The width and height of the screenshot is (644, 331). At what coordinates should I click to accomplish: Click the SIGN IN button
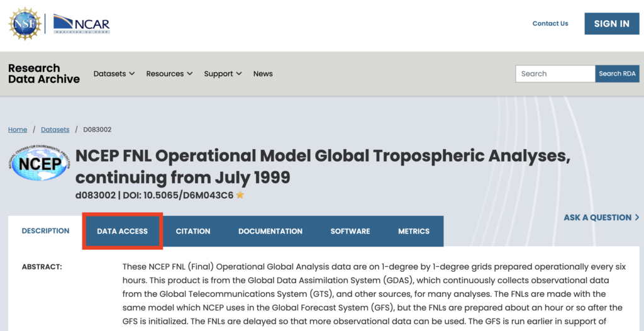(611, 23)
